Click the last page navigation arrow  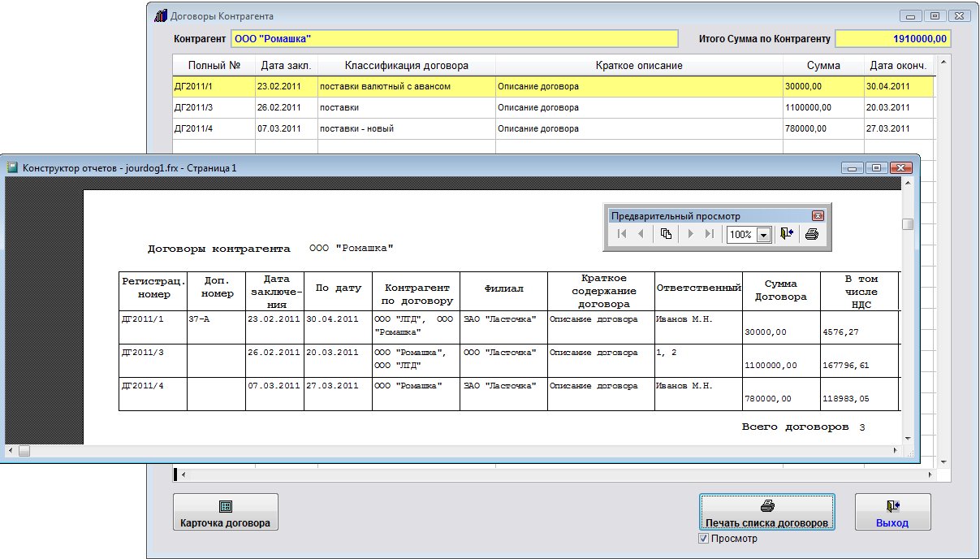[709, 234]
